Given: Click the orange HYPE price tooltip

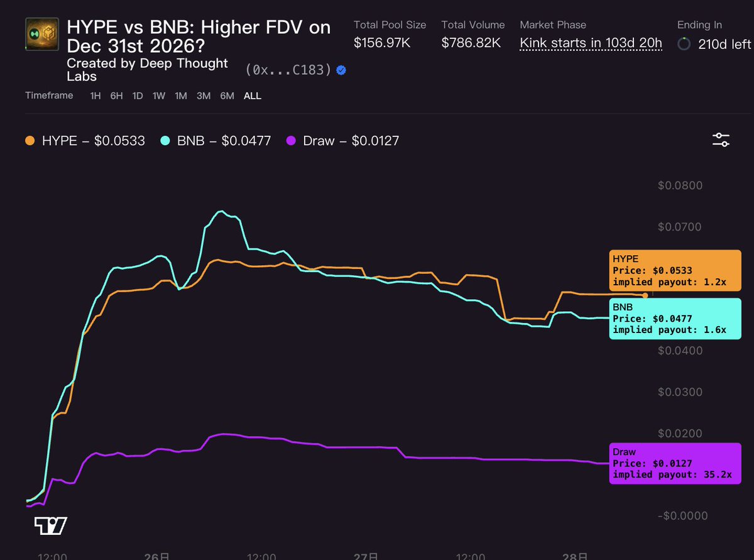Looking at the screenshot, I should pyautogui.click(x=675, y=270).
